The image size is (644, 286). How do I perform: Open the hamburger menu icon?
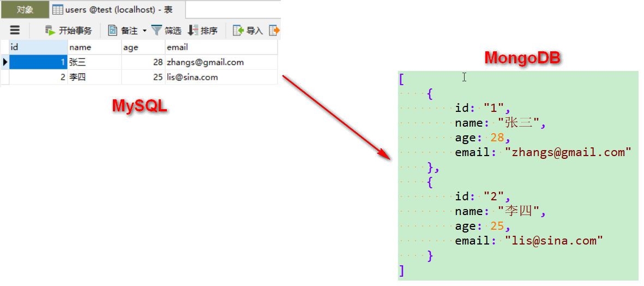pos(15,30)
